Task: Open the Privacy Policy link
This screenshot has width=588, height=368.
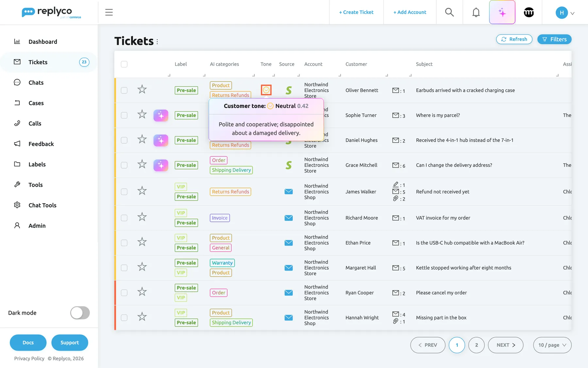Action: 29,359
